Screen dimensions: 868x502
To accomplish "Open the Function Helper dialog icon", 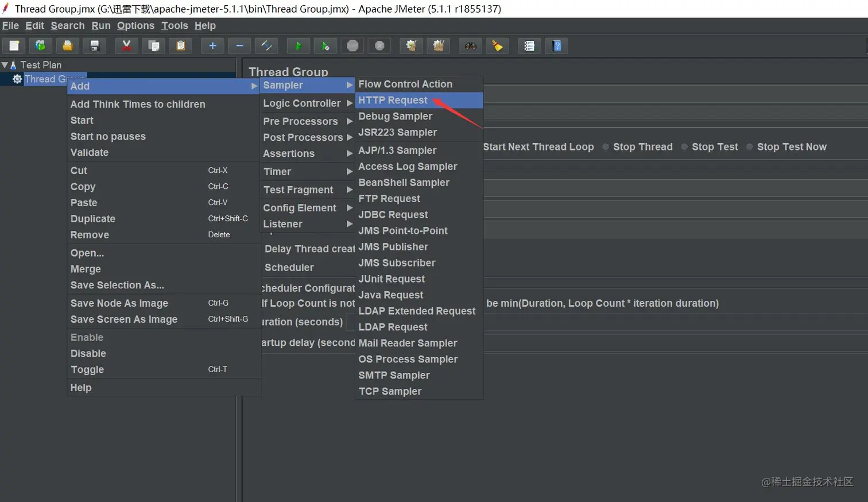I will [x=529, y=46].
